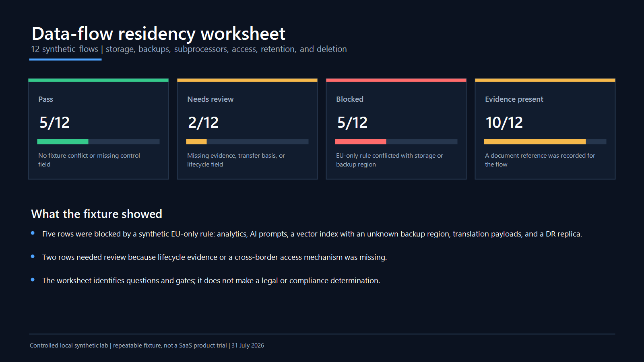Select the "Needs review" card label

(210, 99)
